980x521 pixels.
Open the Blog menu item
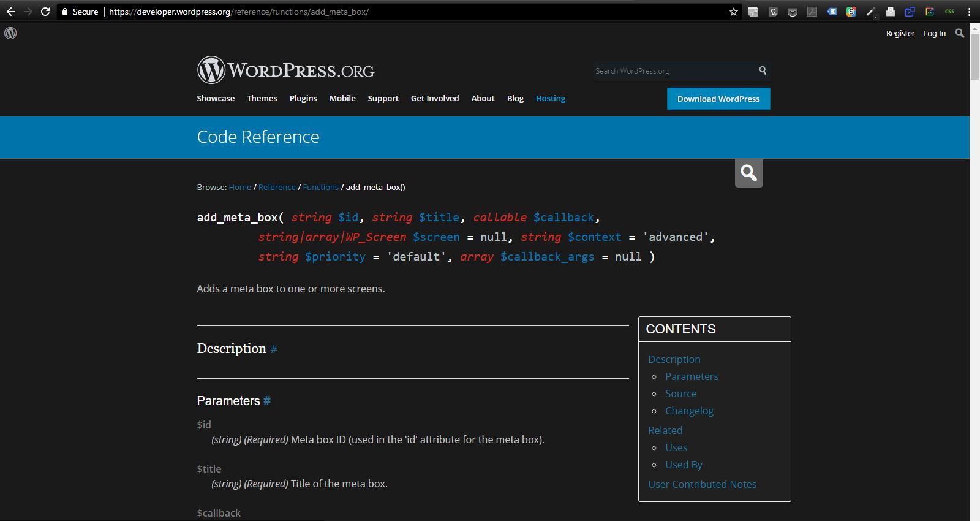pyautogui.click(x=515, y=98)
